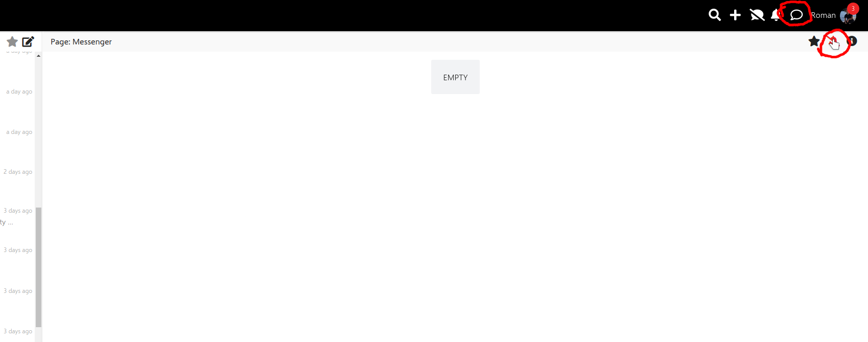Click the sidebar scrollbar up arrow

pos(38,56)
